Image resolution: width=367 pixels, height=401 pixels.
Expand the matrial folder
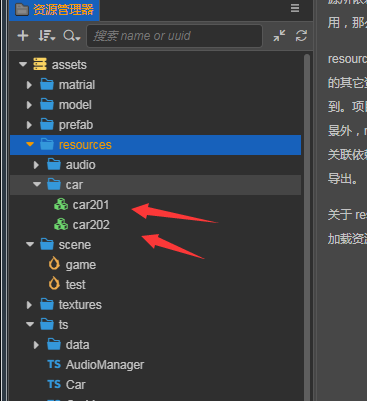pyautogui.click(x=29, y=85)
